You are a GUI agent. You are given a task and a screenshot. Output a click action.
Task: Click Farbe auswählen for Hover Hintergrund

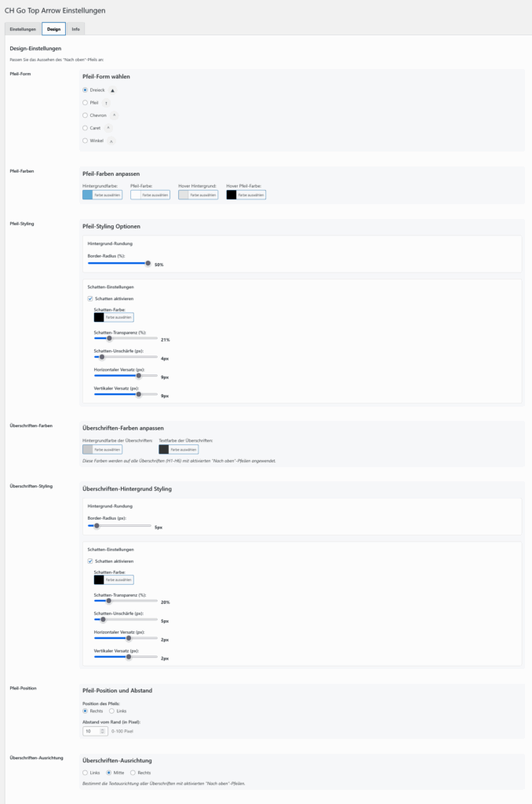pyautogui.click(x=202, y=195)
